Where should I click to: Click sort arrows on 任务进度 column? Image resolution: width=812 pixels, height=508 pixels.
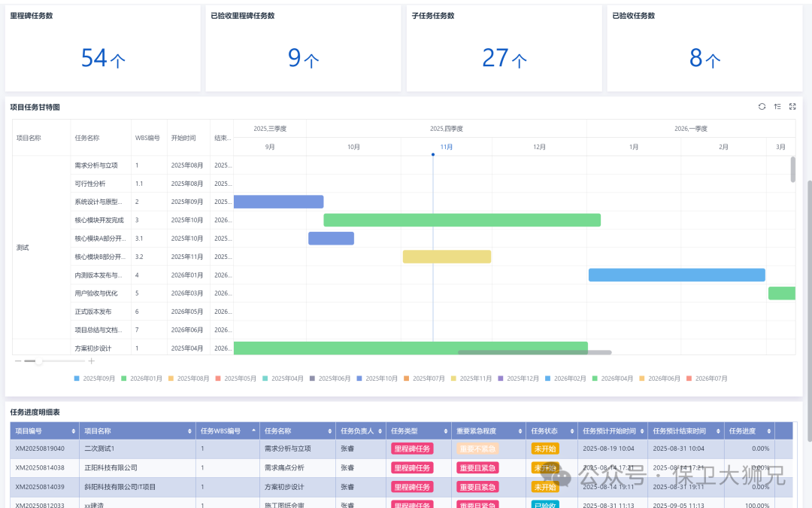tap(767, 431)
